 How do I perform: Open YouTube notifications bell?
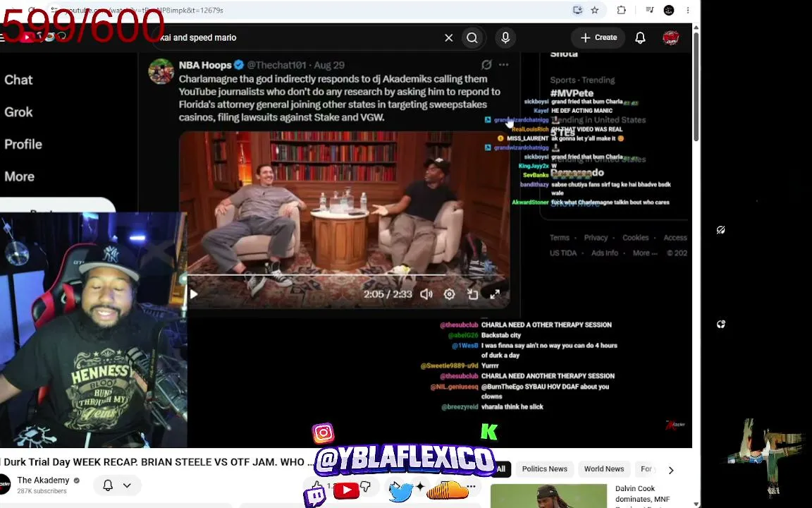(x=640, y=38)
